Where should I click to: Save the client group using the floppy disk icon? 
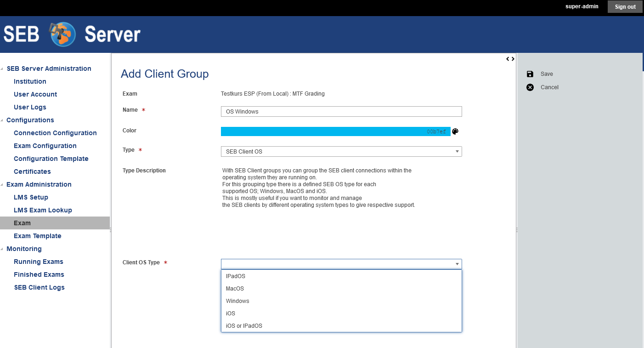point(530,74)
